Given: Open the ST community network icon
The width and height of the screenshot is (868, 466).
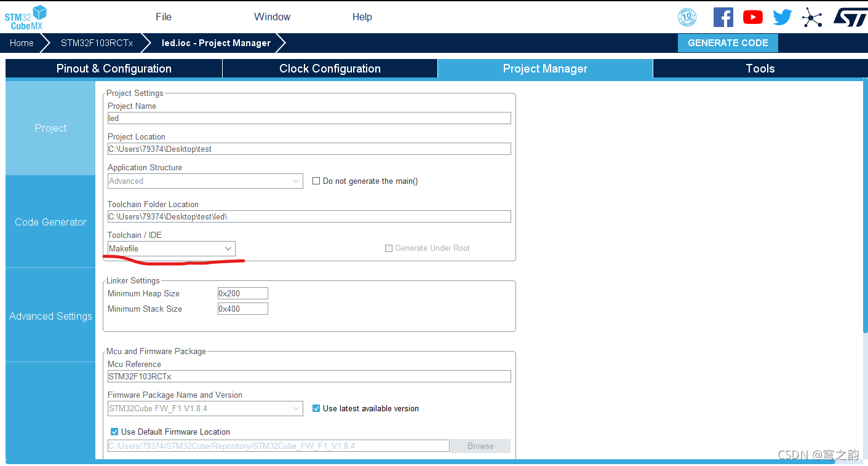Looking at the screenshot, I should point(812,17).
